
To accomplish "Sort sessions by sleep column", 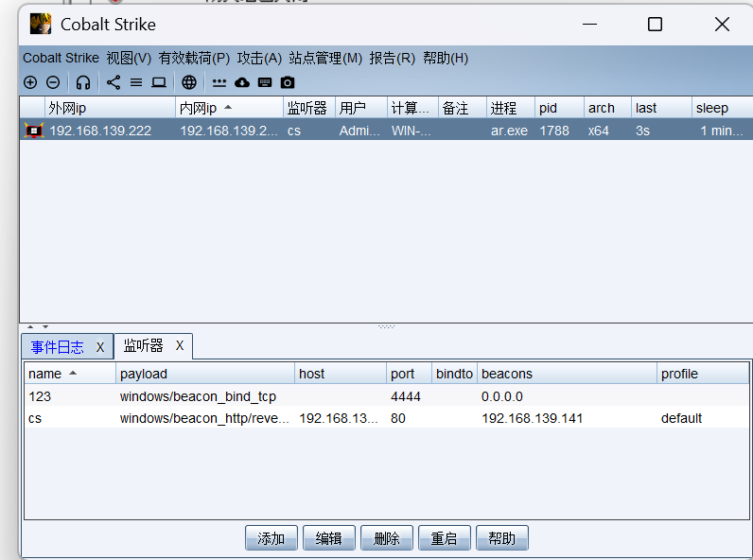I will click(722, 108).
